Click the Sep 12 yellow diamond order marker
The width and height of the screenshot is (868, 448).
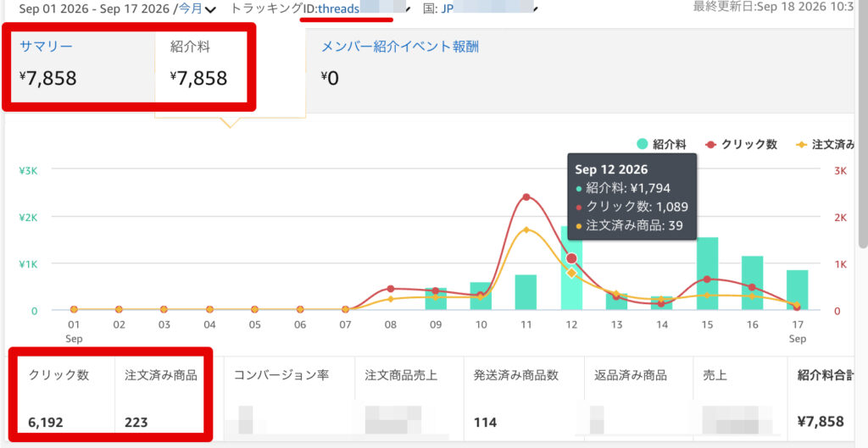(571, 273)
